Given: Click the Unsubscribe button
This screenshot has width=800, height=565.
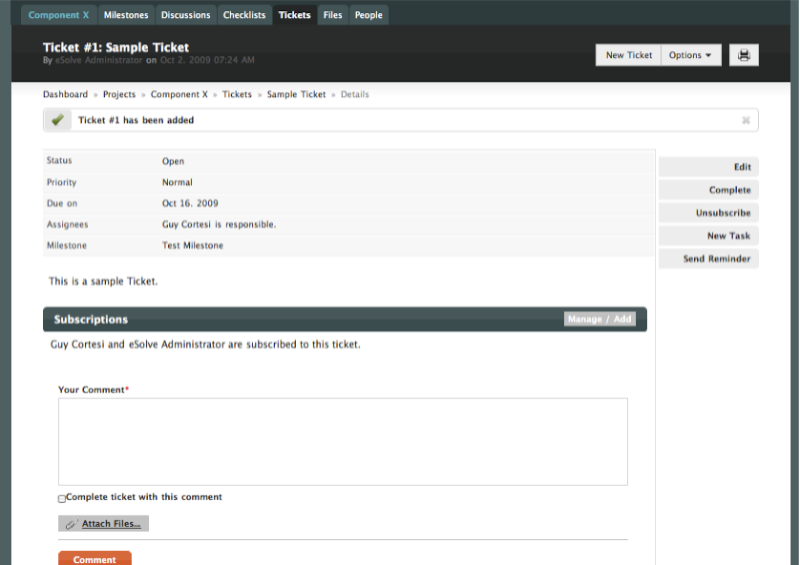Looking at the screenshot, I should (x=709, y=213).
